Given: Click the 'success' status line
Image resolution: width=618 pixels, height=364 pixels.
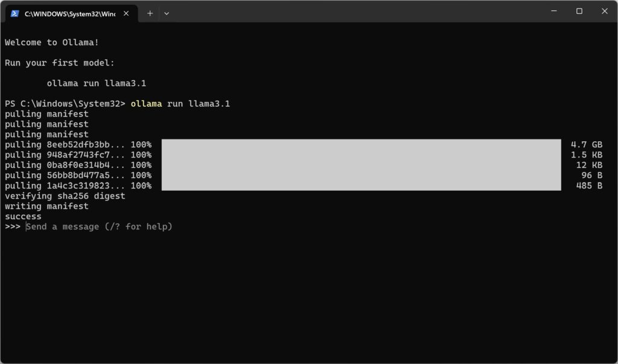Looking at the screenshot, I should click(23, 217).
